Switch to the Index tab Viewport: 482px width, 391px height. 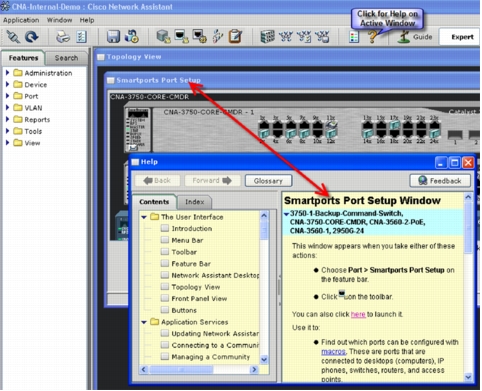point(195,202)
